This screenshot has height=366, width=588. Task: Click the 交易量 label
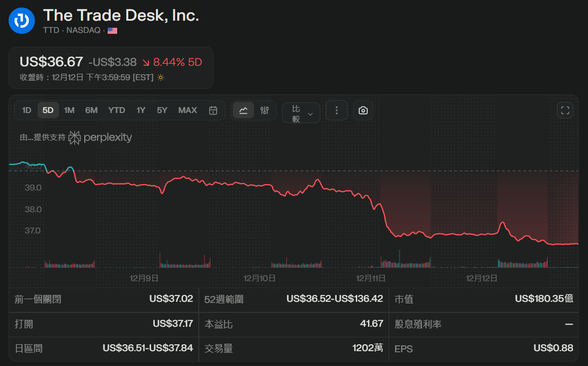[x=218, y=348]
